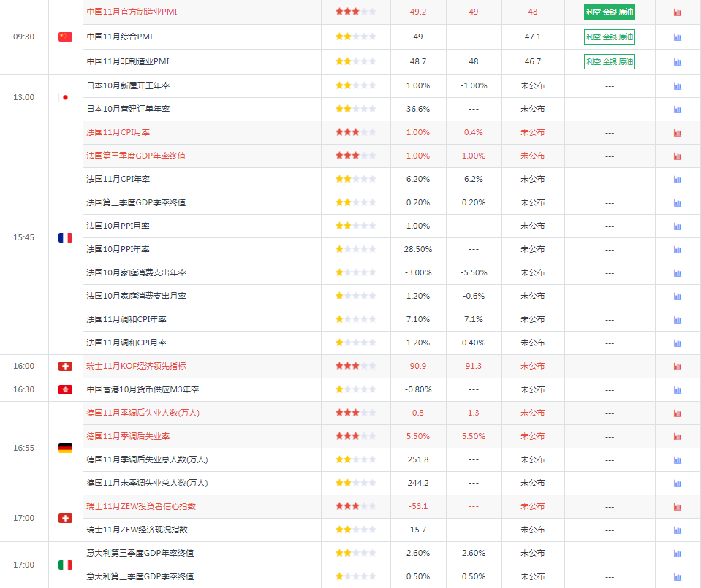Open chart icon for 意大利第三季度GDP年率终值

coord(678,554)
